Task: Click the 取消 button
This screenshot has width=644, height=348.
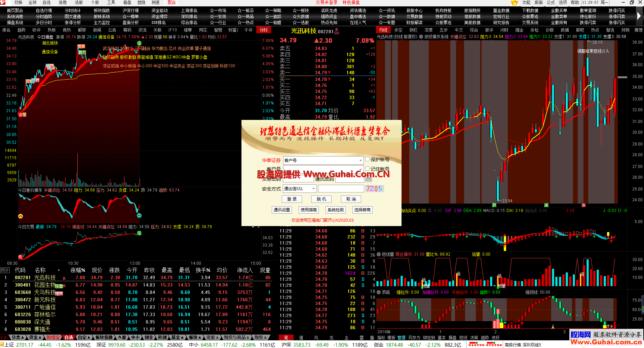Action: [x=351, y=199]
